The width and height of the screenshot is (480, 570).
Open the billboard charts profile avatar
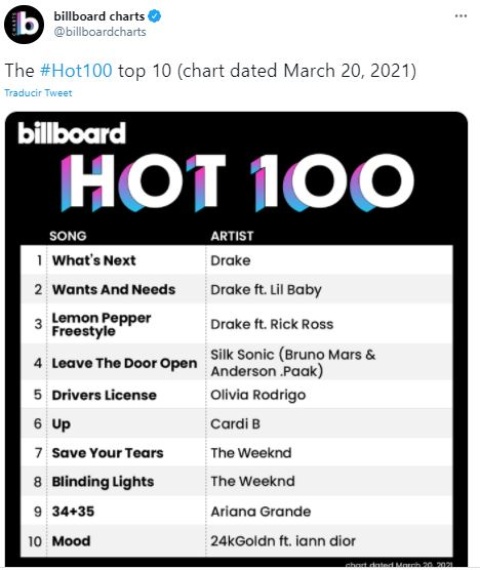pos(24,24)
